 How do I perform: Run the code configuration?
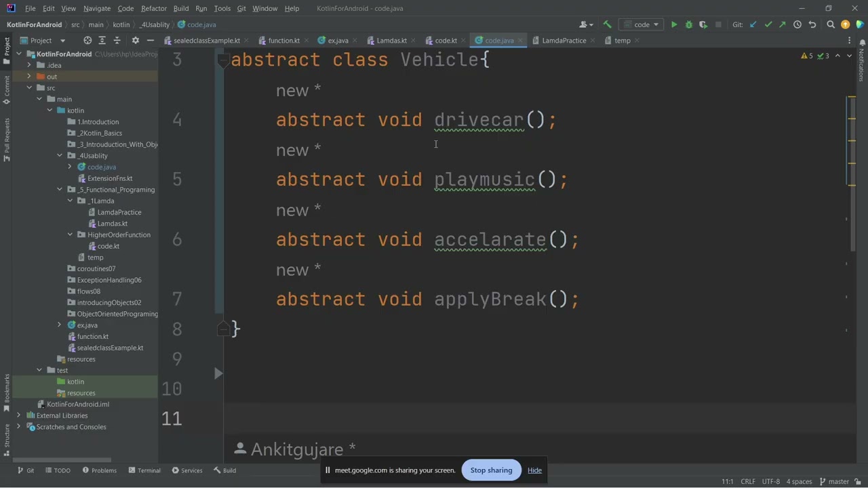(x=674, y=24)
